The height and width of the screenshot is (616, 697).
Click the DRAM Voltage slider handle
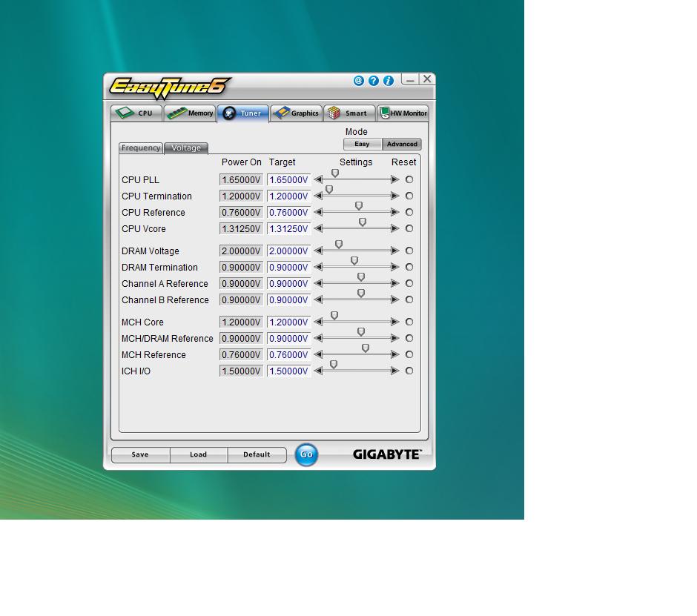[339, 245]
